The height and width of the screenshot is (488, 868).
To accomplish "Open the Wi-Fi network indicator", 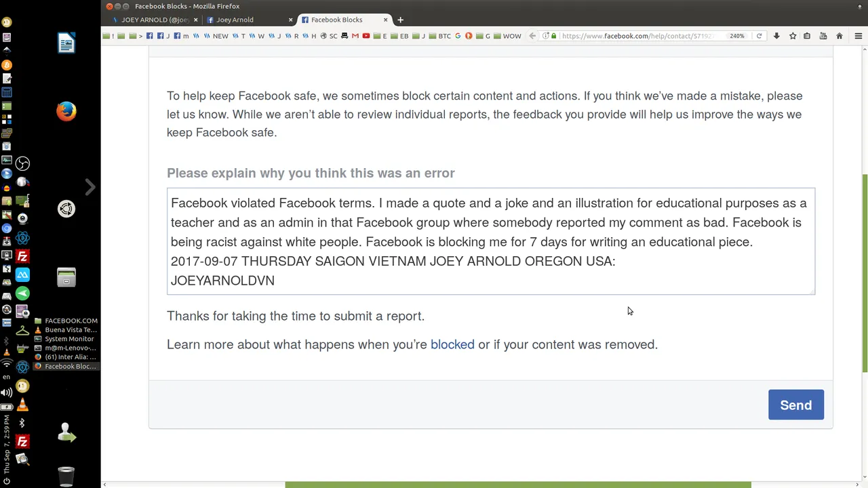I will [7, 364].
